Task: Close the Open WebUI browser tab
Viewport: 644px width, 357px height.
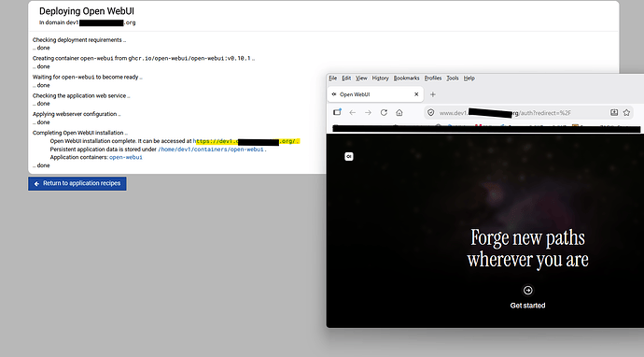Action: click(x=416, y=94)
